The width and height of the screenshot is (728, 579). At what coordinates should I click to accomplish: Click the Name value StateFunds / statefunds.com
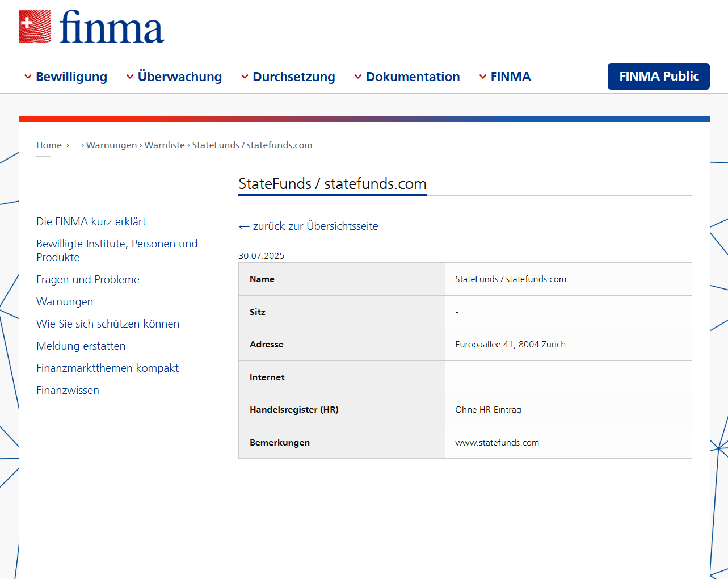coord(511,279)
